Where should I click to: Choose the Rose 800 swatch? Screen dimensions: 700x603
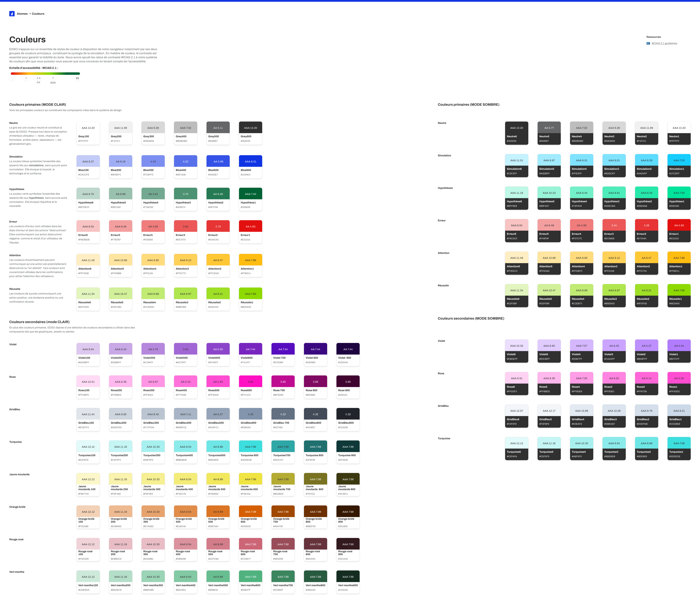click(x=316, y=387)
